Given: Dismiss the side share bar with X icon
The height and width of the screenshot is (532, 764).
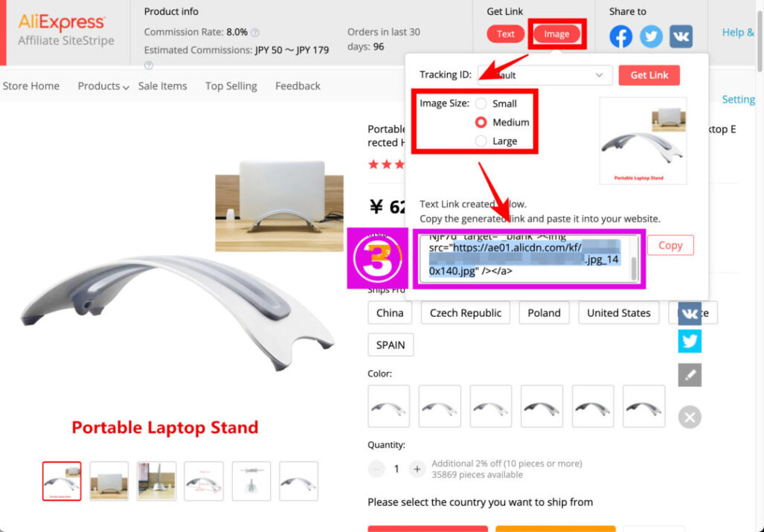Looking at the screenshot, I should [690, 417].
